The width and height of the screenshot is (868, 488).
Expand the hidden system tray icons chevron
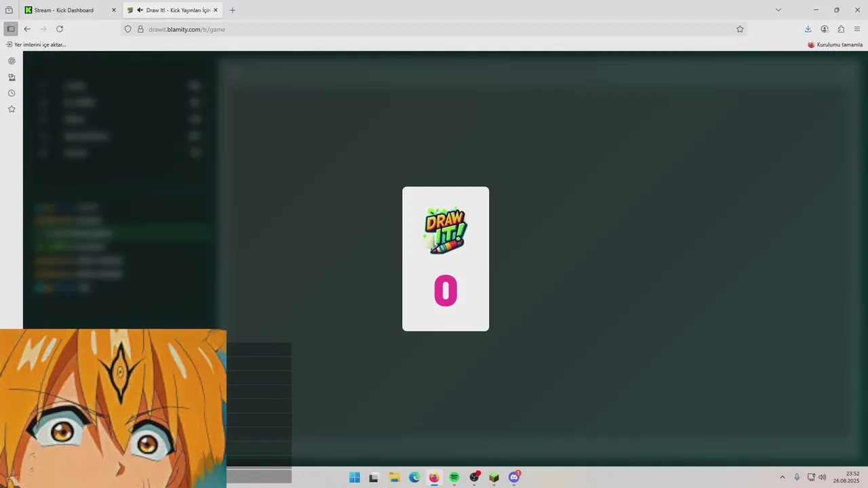coord(782,477)
